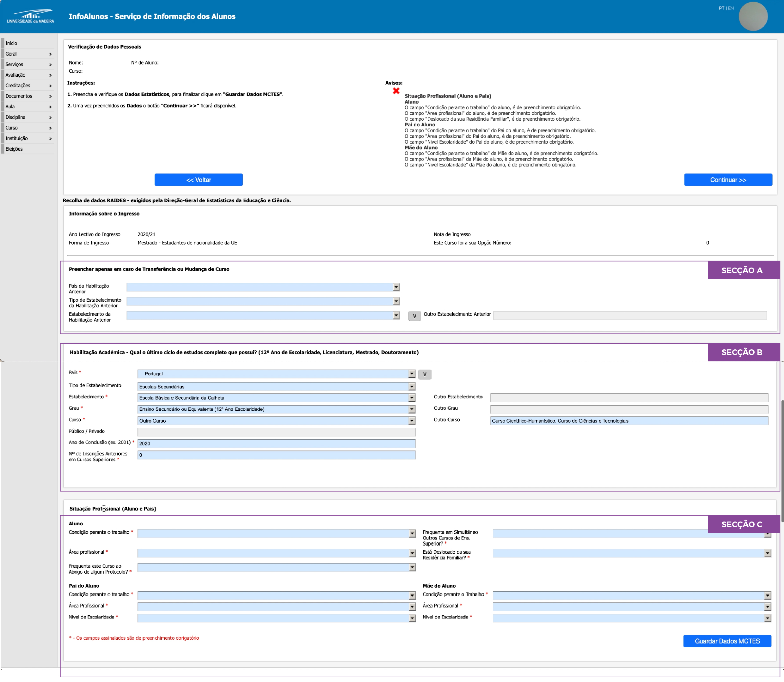Open the Eleições menu item
The height and width of the screenshot is (682, 784).
coord(14,149)
